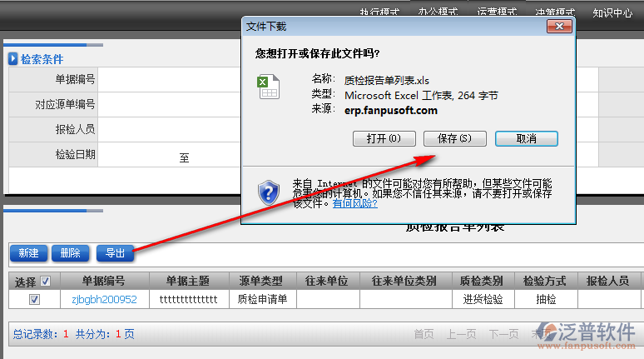Image resolution: width=644 pixels, height=359 pixels.
Task: Click the 对应源单编号 input field
Action: [169, 104]
